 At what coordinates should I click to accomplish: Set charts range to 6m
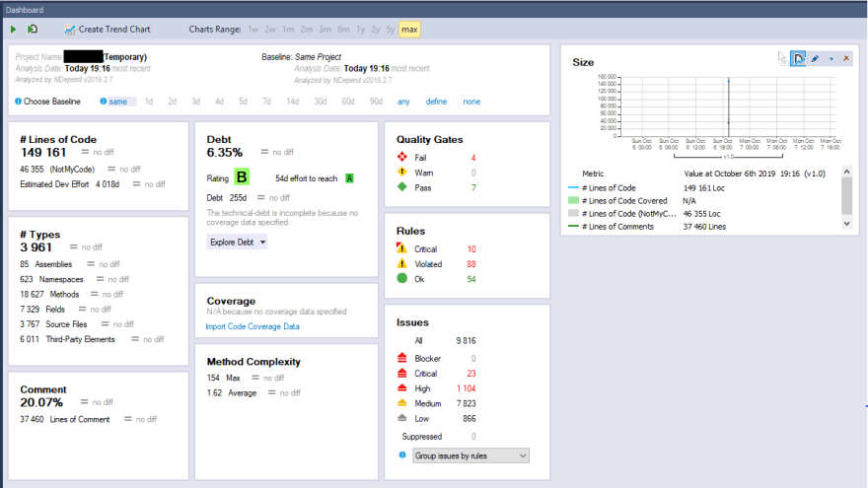(344, 30)
